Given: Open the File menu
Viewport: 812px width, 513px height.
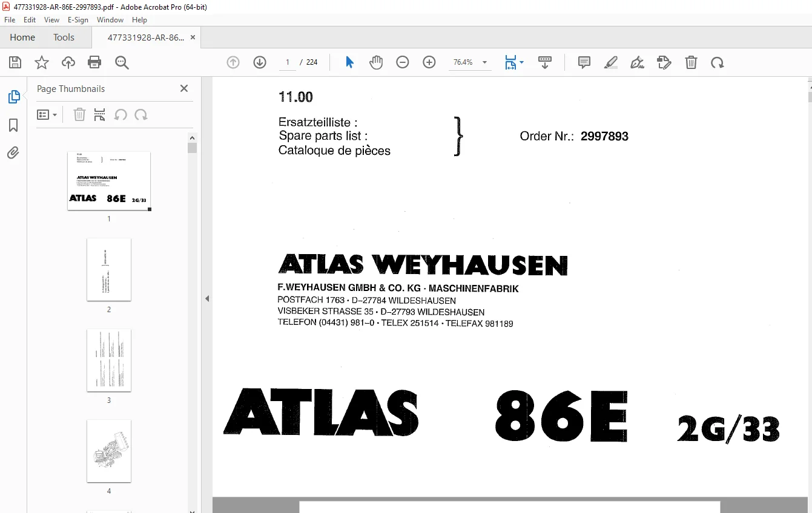Looking at the screenshot, I should [x=10, y=20].
